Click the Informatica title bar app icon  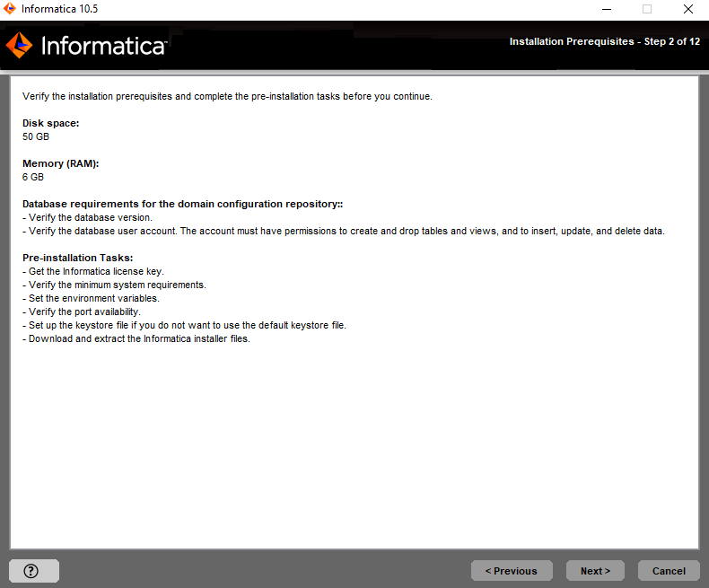pyautogui.click(x=10, y=9)
